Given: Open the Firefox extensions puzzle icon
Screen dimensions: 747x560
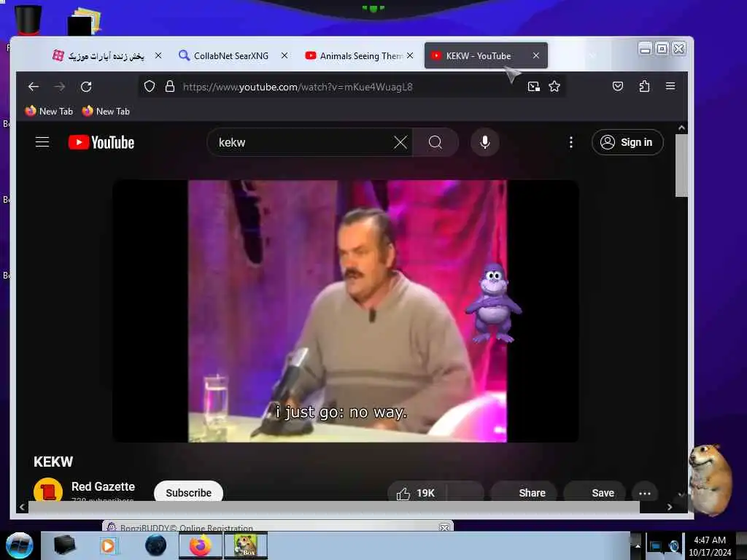Looking at the screenshot, I should click(644, 86).
